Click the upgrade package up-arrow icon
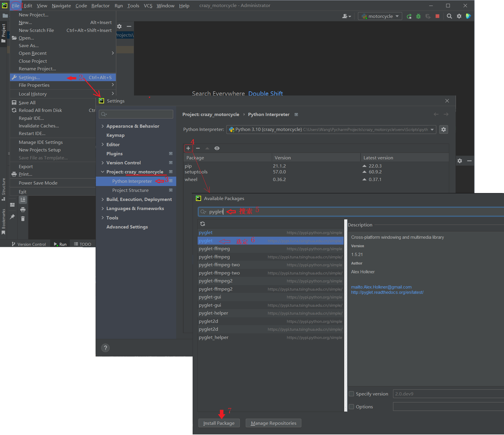 [207, 148]
